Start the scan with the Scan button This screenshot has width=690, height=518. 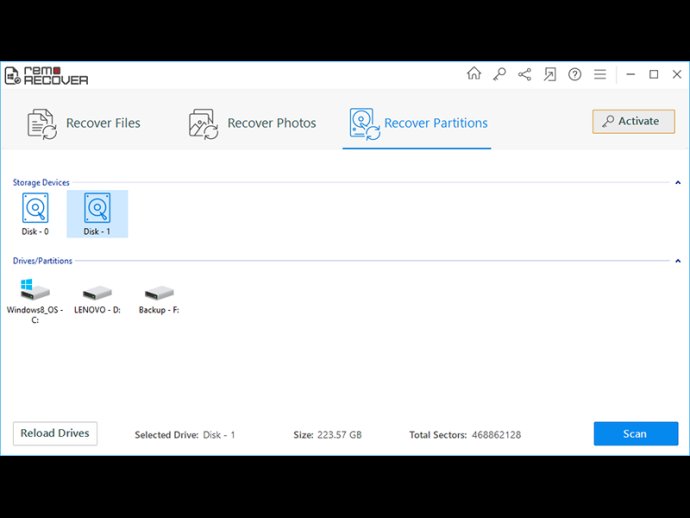point(635,434)
